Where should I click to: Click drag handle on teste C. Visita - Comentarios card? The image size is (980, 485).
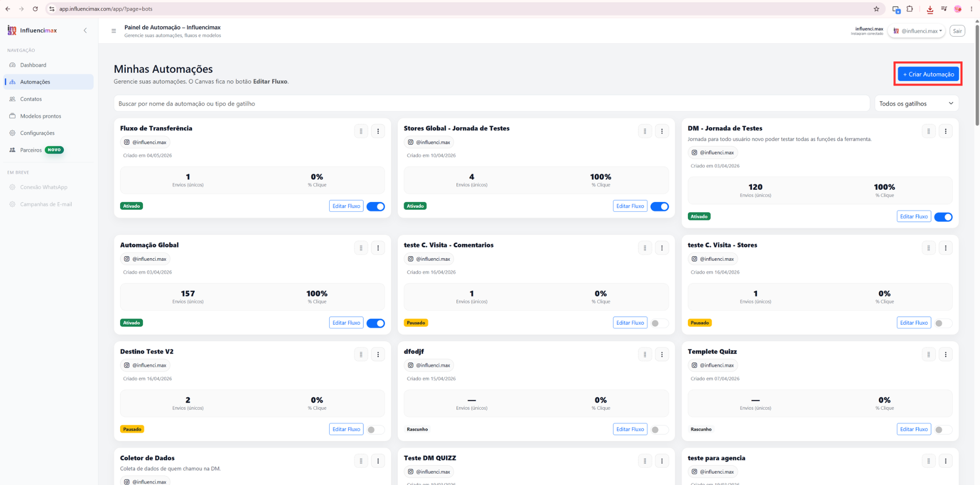tap(645, 248)
